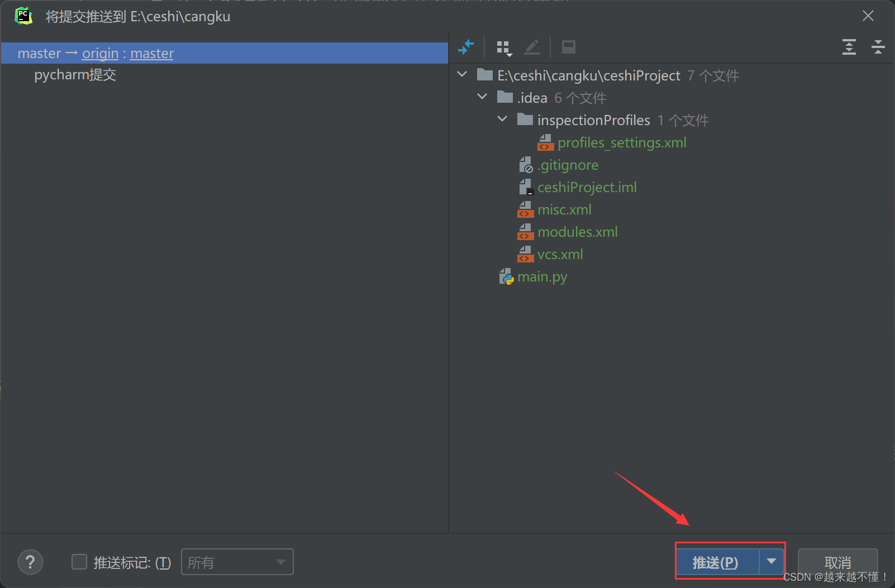Screen dimensions: 895x588
Task: Click the vcs.xml file icon
Action: [x=525, y=255]
